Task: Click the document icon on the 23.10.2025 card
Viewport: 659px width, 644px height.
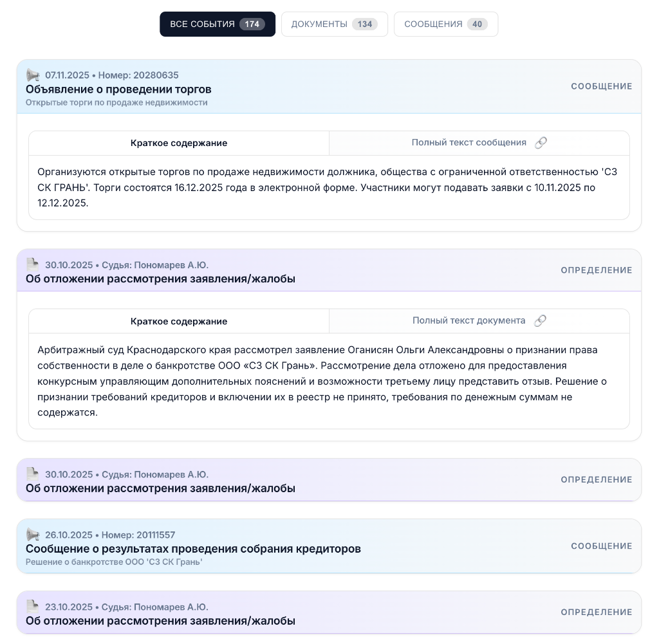Action: [33, 605]
